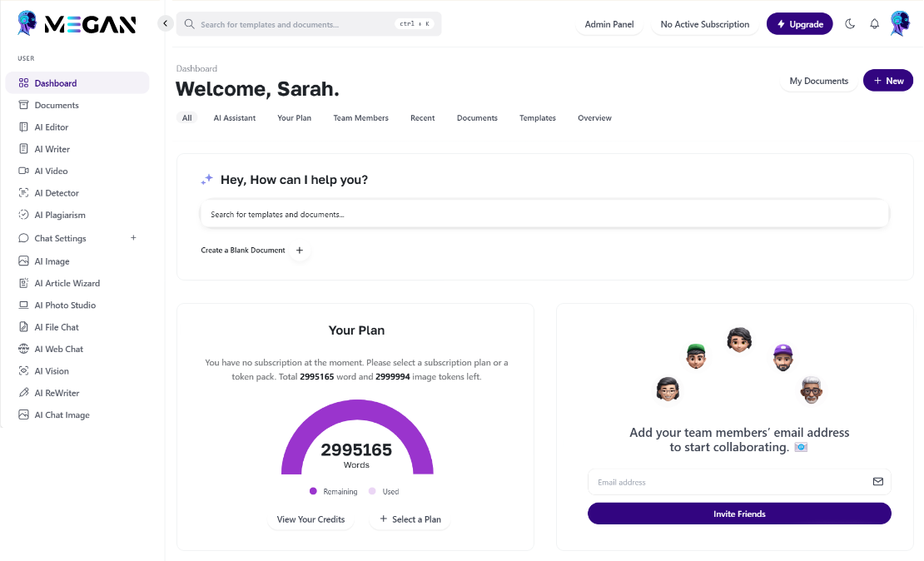Viewport: 924px width, 561px height.
Task: Click the MEGAN logo in sidebar
Action: [77, 23]
